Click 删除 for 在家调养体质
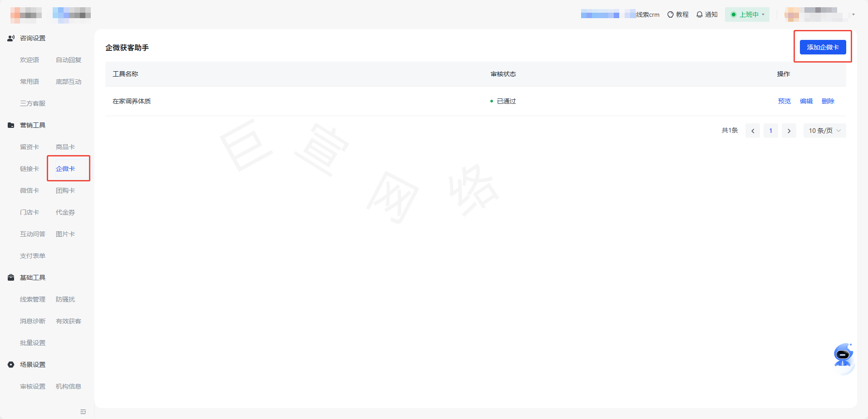 tap(828, 101)
